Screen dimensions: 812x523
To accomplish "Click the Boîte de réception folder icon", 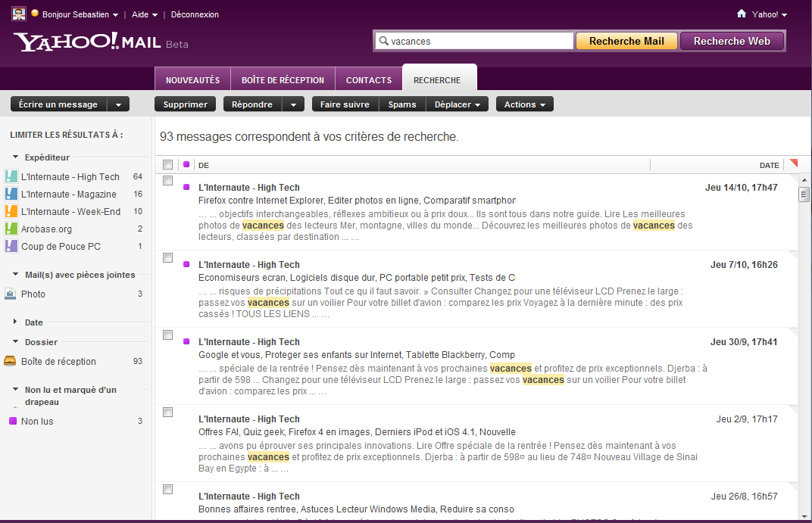I will [10, 361].
